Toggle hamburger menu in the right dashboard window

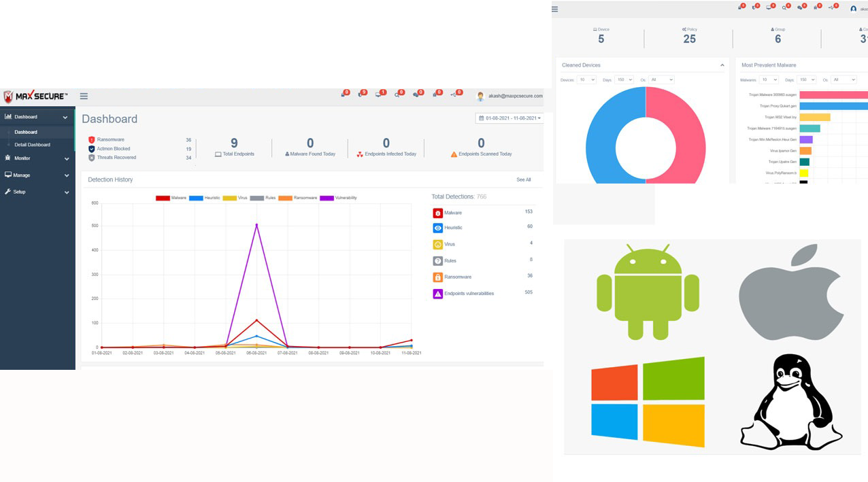click(555, 10)
